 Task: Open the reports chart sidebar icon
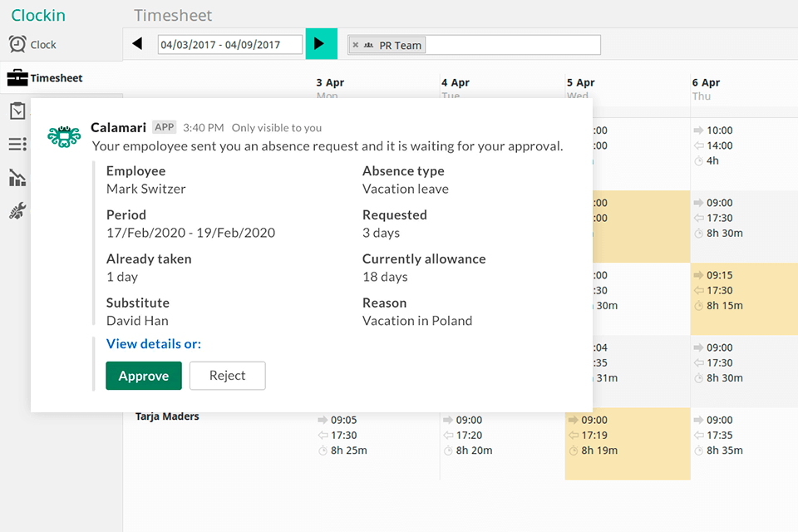coord(17,178)
